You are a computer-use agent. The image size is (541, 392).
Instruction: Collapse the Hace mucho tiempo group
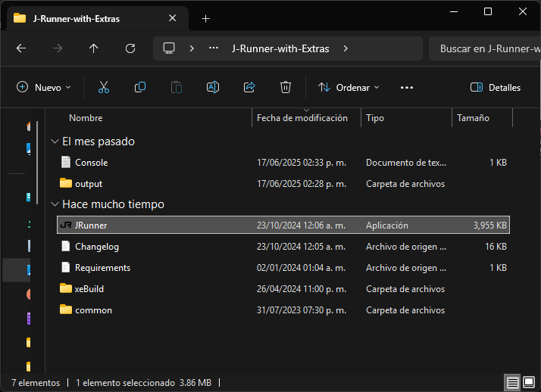[x=55, y=204]
